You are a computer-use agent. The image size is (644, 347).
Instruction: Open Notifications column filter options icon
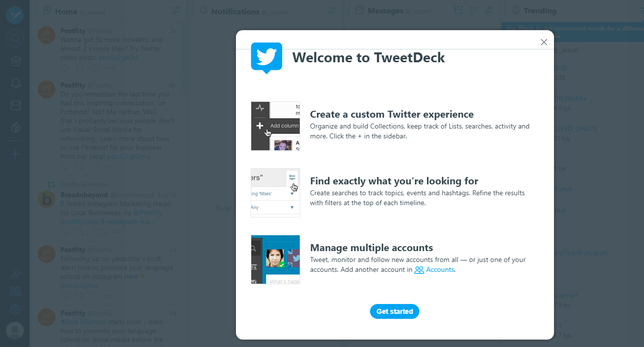coord(332,10)
